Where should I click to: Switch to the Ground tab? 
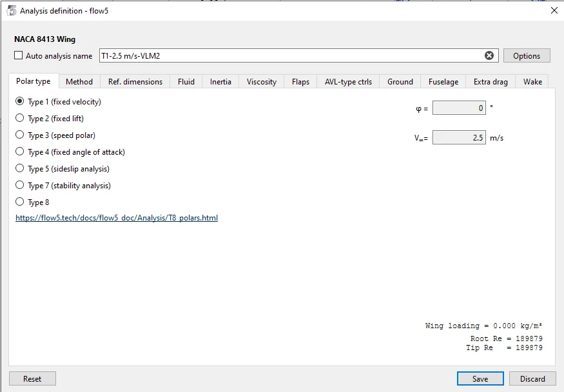coord(400,82)
